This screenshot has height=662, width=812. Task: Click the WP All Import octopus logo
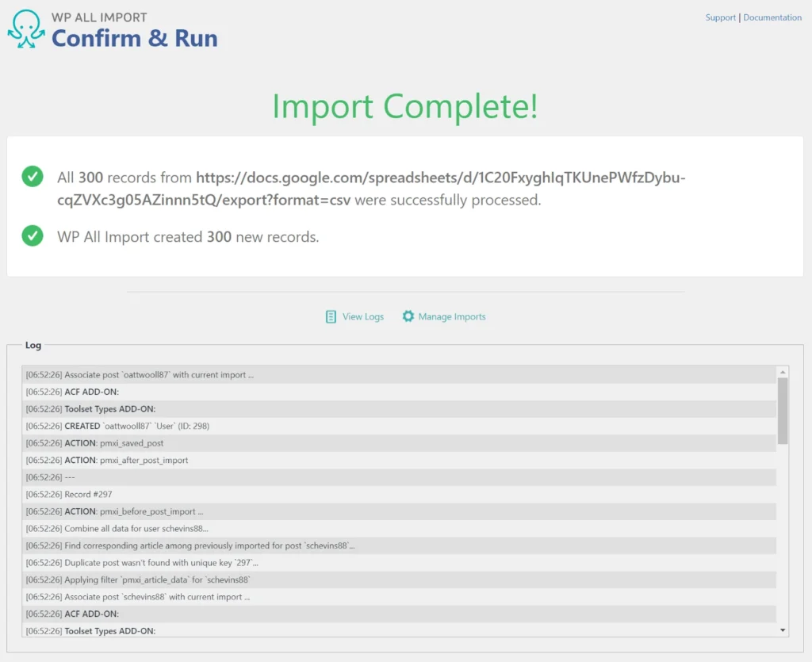pos(26,29)
